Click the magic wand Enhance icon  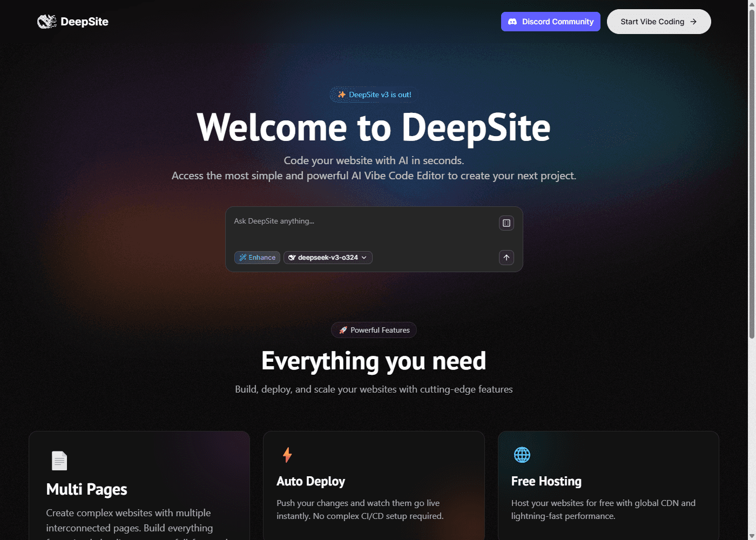[x=243, y=258]
